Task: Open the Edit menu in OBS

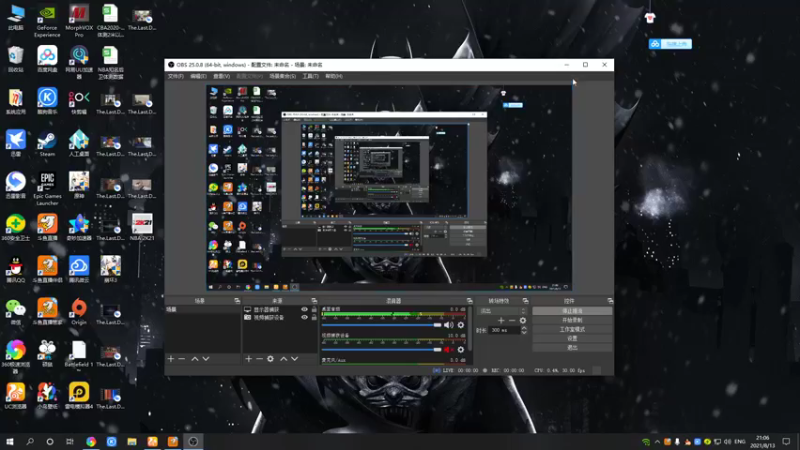Action: tap(198, 76)
